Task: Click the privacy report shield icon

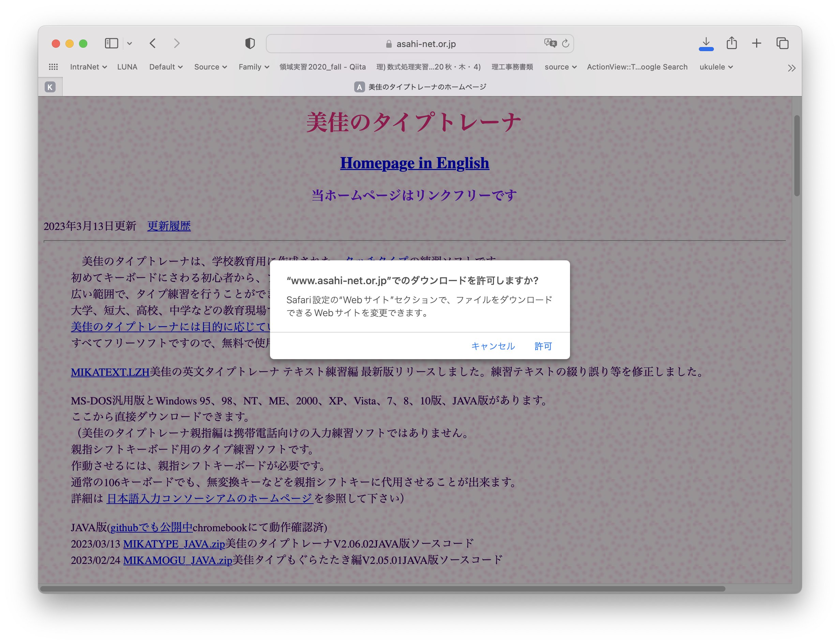Action: point(250,43)
